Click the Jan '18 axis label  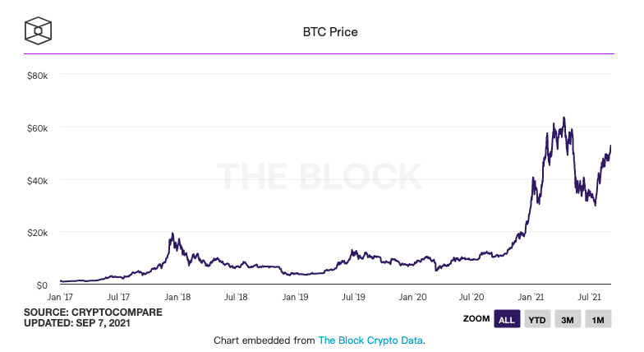177,296
